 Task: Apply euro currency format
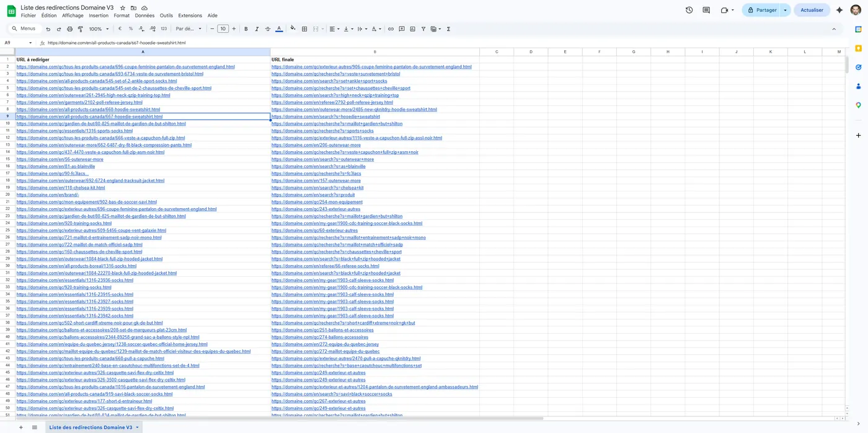coord(120,29)
